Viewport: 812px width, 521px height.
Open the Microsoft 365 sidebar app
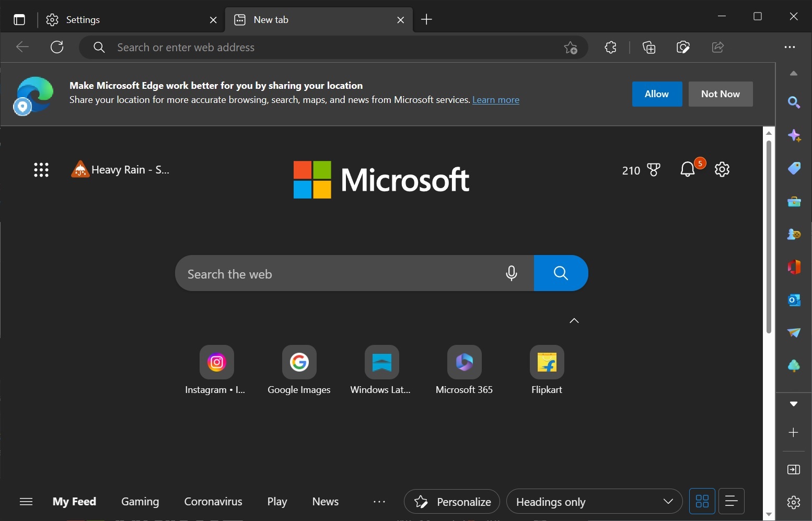point(794,267)
